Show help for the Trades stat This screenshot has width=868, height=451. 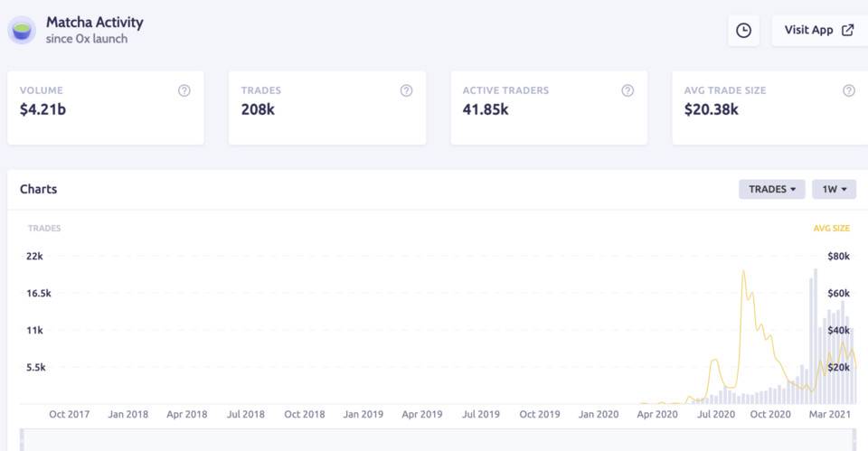tap(406, 90)
